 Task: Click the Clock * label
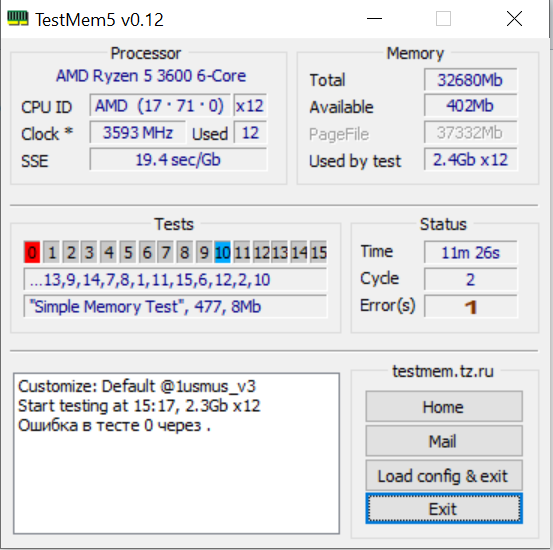(x=47, y=134)
